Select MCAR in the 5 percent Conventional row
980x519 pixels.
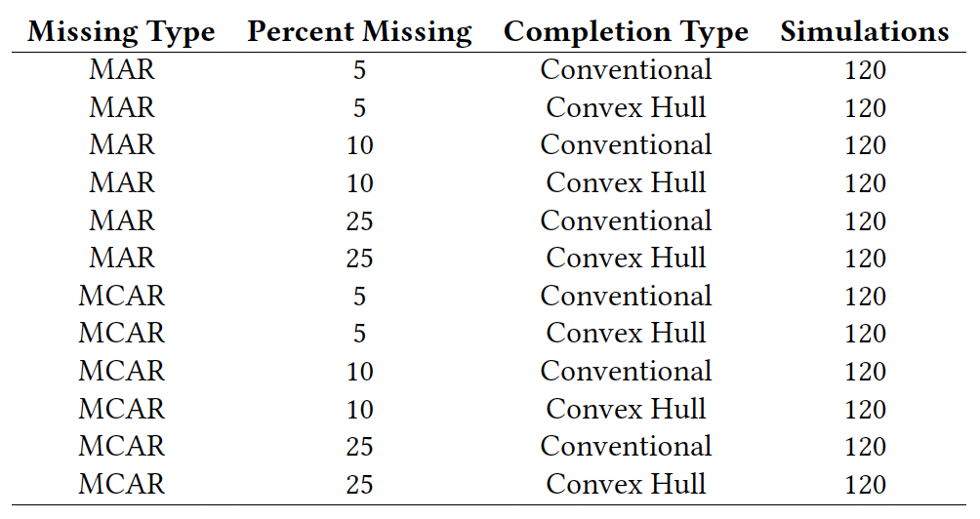121,296
